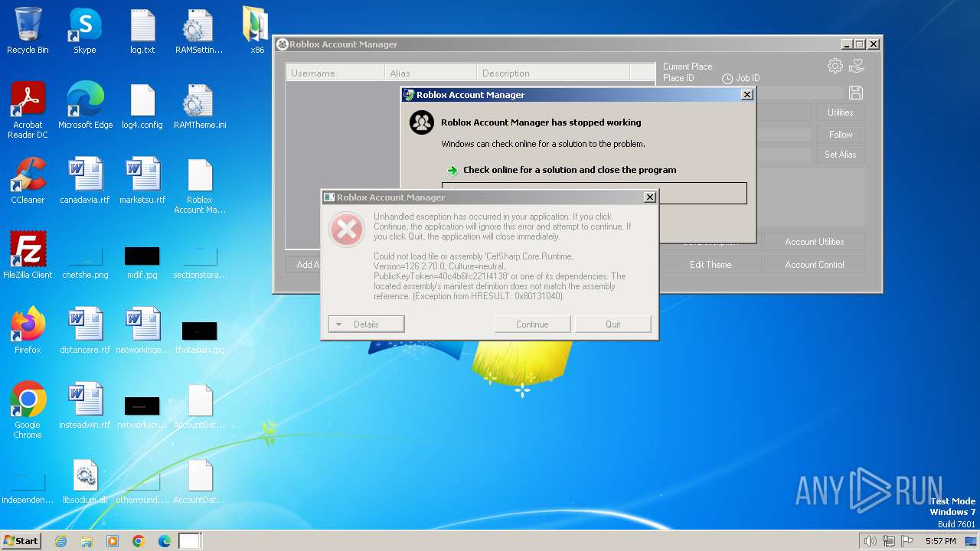Close the unhandled exception dialog
Screen dimensions: 980x551
(x=650, y=197)
